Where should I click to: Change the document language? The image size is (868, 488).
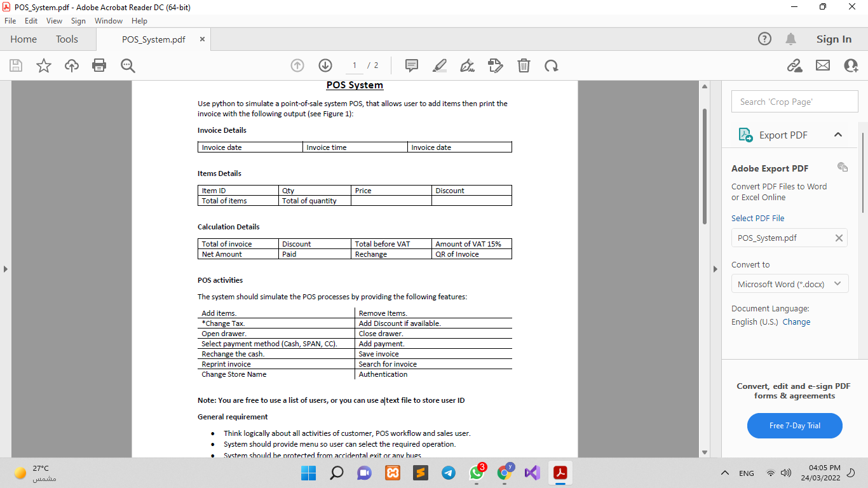796,322
